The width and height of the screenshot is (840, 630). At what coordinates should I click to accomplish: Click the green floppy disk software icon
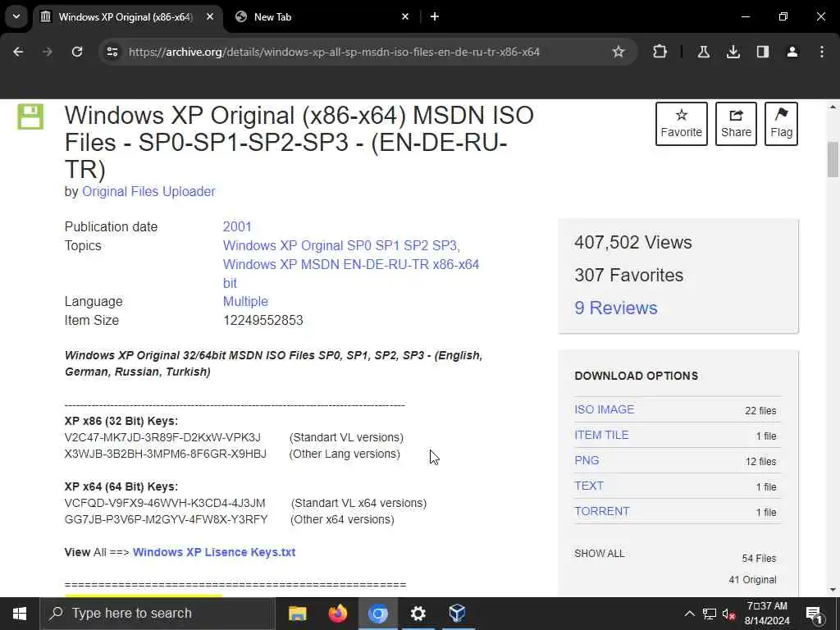[30, 116]
